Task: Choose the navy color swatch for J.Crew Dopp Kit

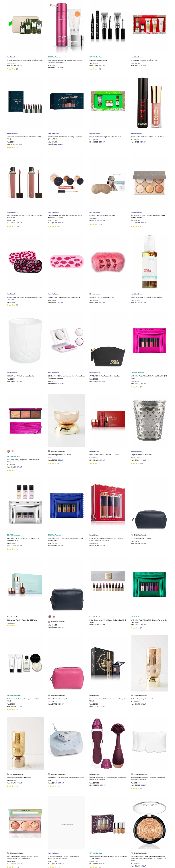Action: [50, 617]
